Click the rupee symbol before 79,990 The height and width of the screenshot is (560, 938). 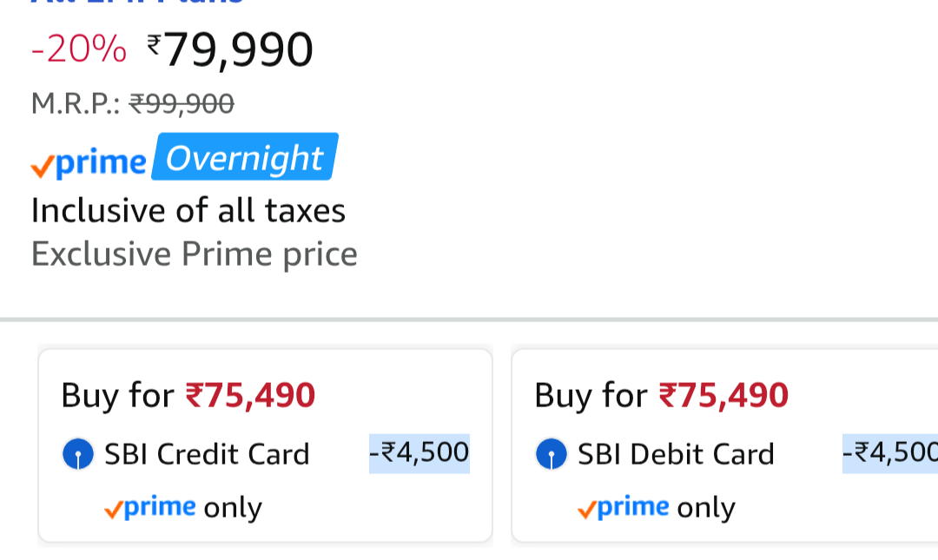pos(154,43)
